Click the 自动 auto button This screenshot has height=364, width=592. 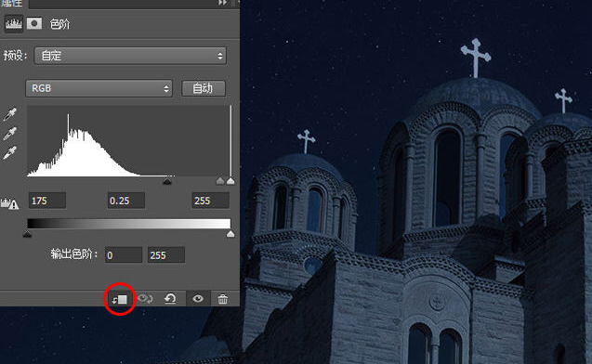tap(204, 88)
